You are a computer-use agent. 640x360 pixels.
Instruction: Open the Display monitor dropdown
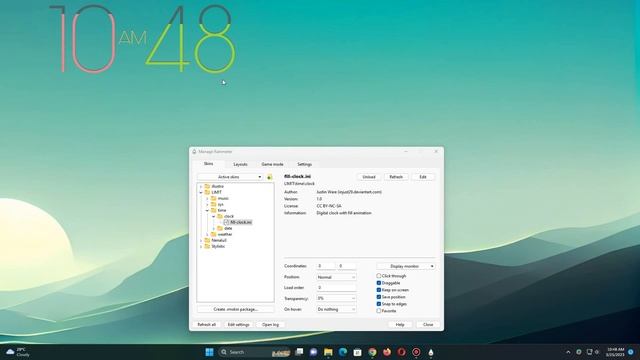(406, 266)
